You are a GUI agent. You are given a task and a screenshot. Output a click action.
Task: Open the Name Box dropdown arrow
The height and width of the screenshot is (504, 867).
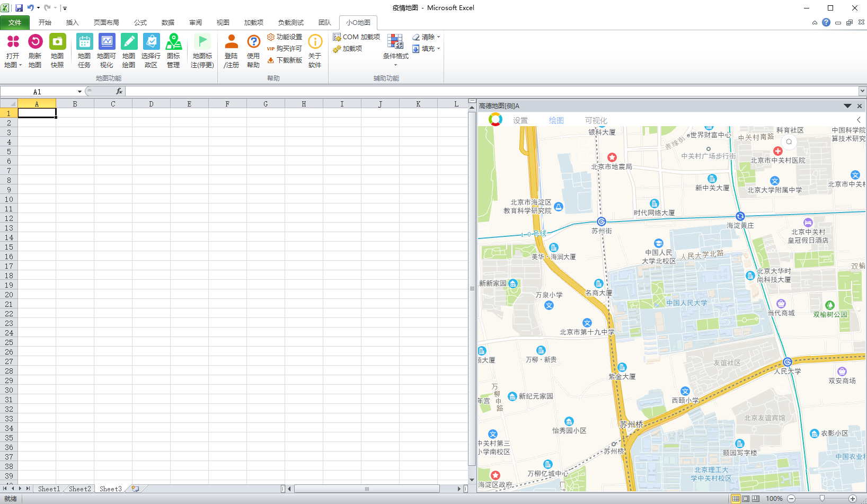(79, 92)
